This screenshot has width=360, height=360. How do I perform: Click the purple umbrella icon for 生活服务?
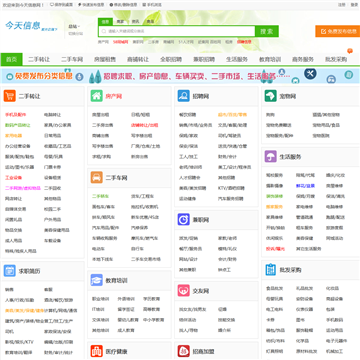tap(271, 156)
